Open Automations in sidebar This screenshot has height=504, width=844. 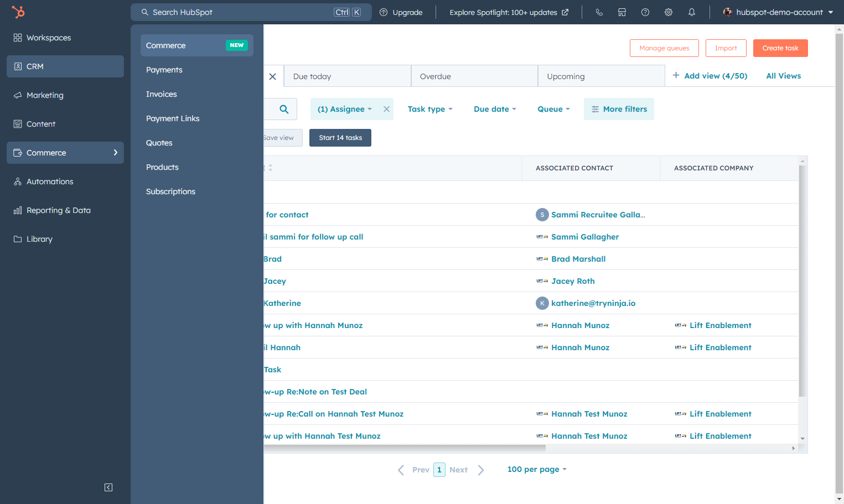coord(65,181)
